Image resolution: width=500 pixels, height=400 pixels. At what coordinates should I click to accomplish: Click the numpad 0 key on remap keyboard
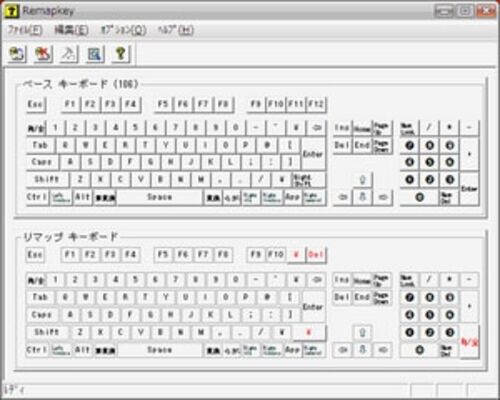[419, 350]
